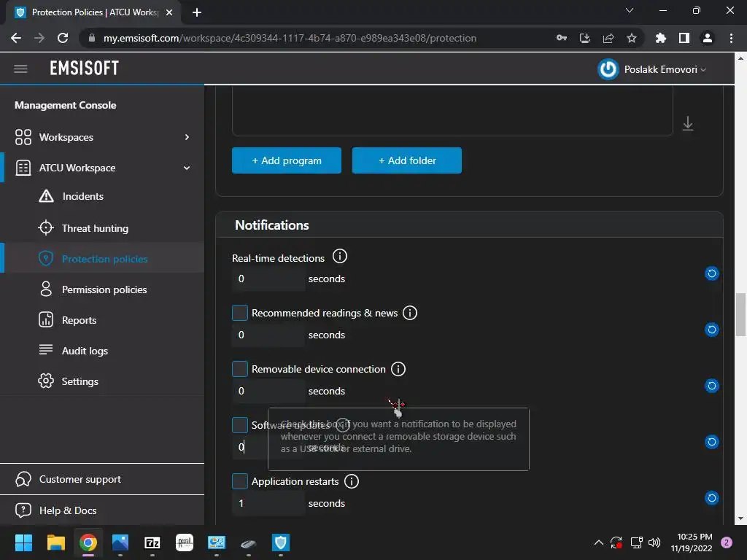This screenshot has width=747, height=560.
Task: Show hidden system tray icons
Action: pos(598,542)
